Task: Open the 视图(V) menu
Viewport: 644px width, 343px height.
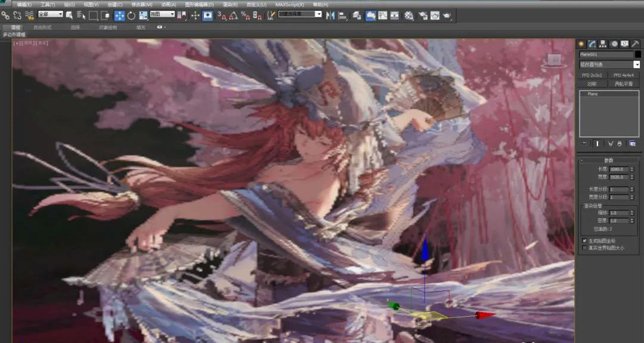Action: 91,5
